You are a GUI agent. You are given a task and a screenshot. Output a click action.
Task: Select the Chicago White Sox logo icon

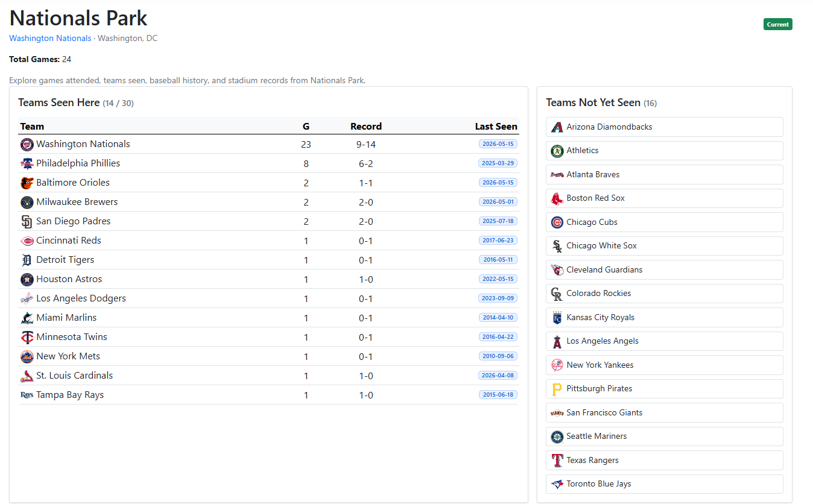click(557, 246)
